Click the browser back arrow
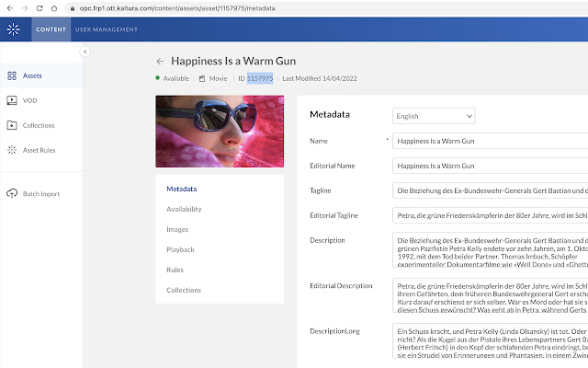The width and height of the screenshot is (588, 368). [10, 8]
